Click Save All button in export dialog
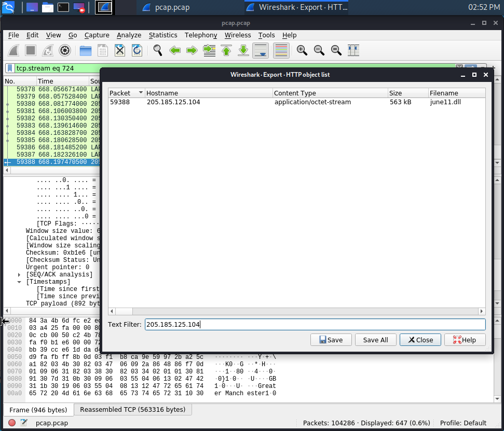 375,340
